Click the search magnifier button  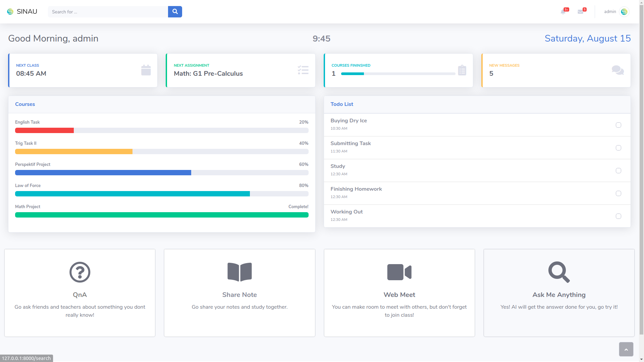click(175, 12)
